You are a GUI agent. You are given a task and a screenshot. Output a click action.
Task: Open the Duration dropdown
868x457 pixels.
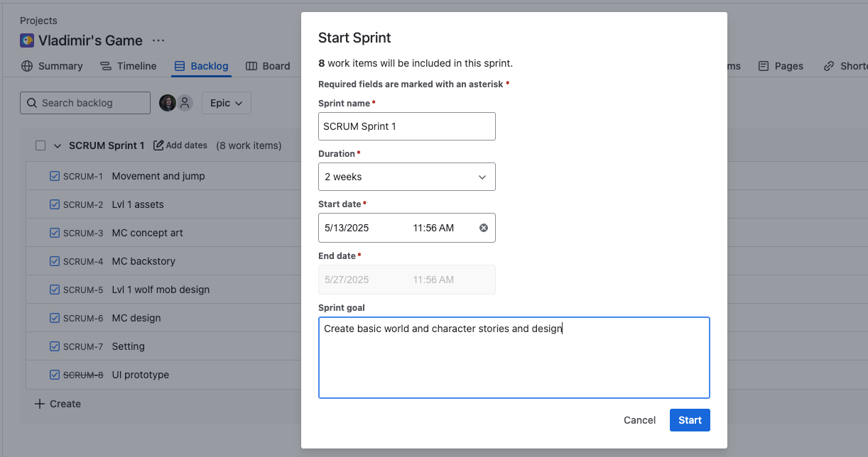[x=406, y=177]
